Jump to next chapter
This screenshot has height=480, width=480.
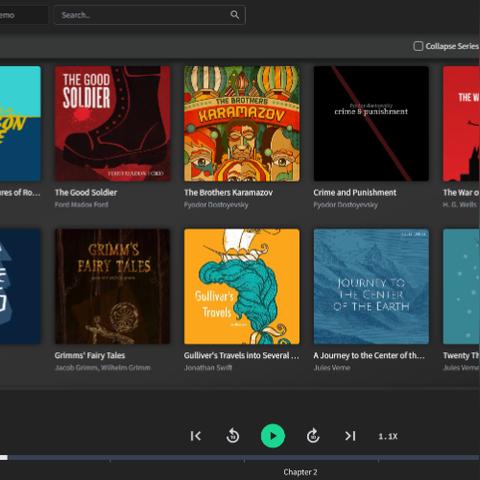click(350, 436)
